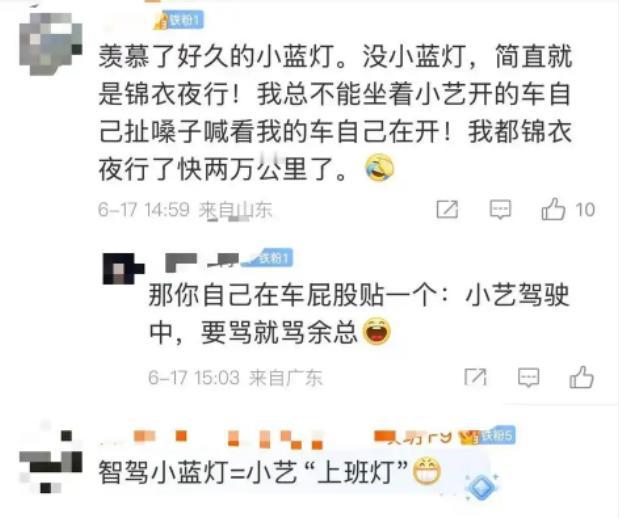Open first commenter's pixelated avatar
Image resolution: width=620 pixels, height=519 pixels.
point(51,43)
